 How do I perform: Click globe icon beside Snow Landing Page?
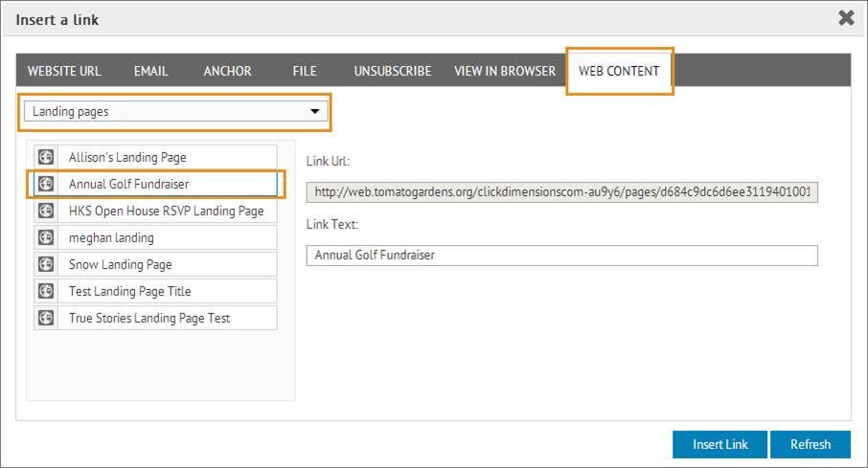[45, 264]
